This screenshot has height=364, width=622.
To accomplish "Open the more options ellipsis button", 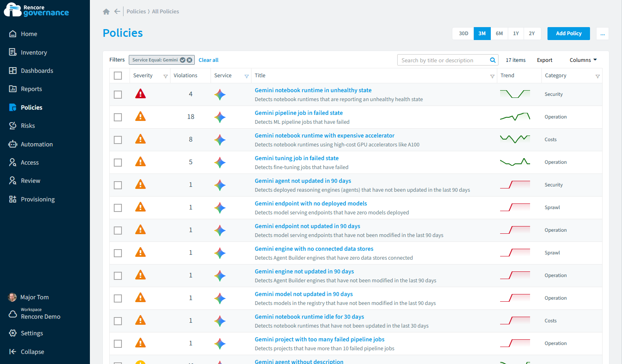I will [603, 34].
